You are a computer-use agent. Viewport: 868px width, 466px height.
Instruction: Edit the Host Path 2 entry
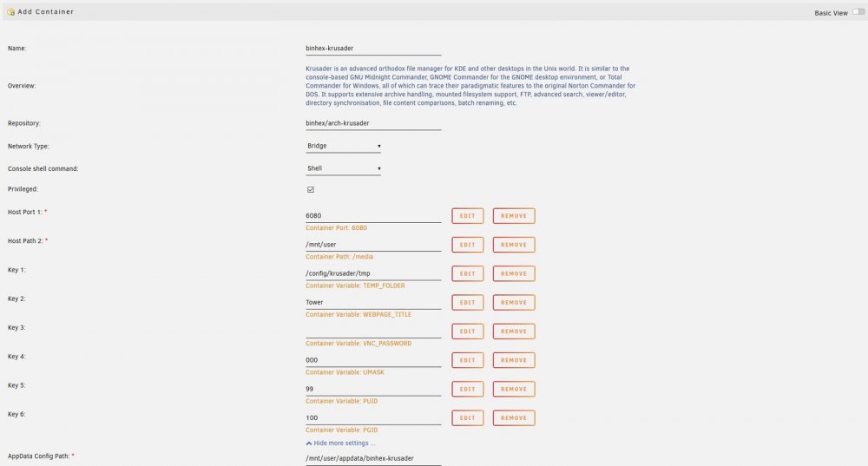(468, 245)
